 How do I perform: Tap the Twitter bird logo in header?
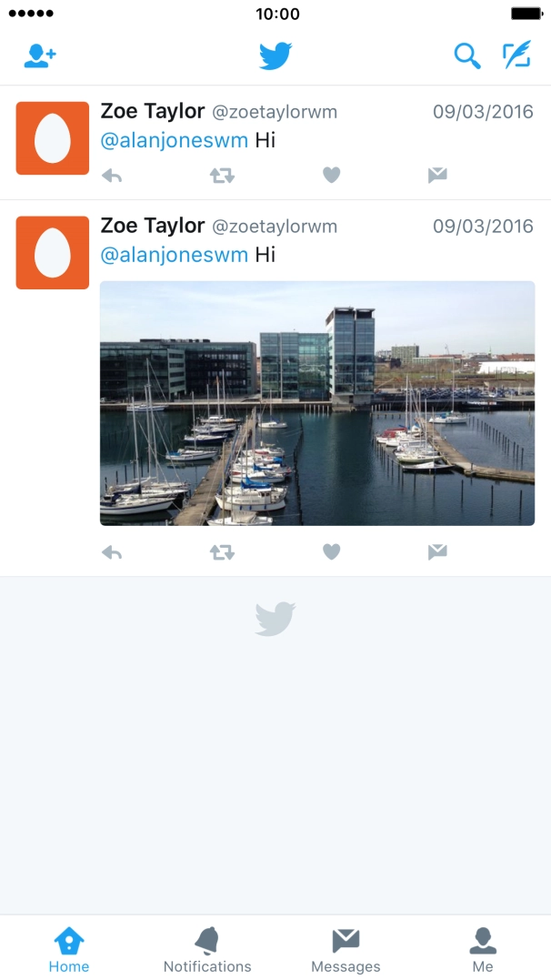click(x=275, y=55)
